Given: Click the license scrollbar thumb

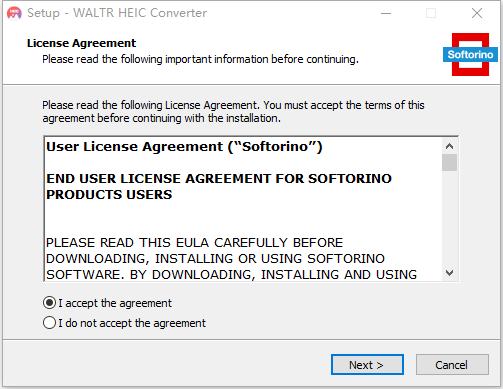Looking at the screenshot, I should pyautogui.click(x=449, y=162).
